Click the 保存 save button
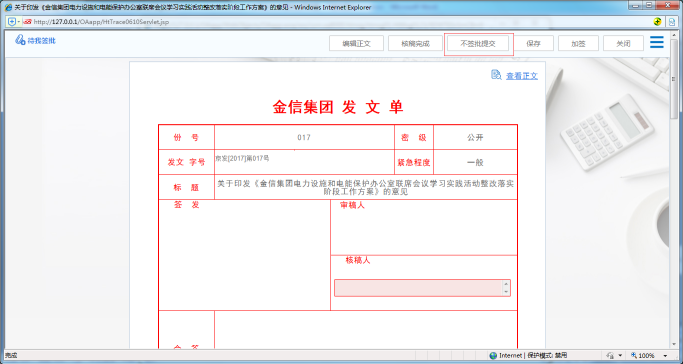This screenshot has height=364, width=683. coord(533,43)
